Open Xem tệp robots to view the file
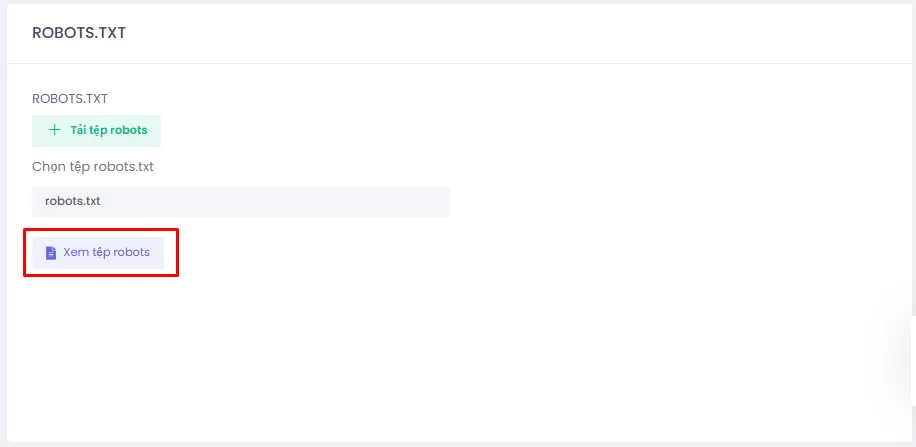The width and height of the screenshot is (916, 447). tap(98, 253)
